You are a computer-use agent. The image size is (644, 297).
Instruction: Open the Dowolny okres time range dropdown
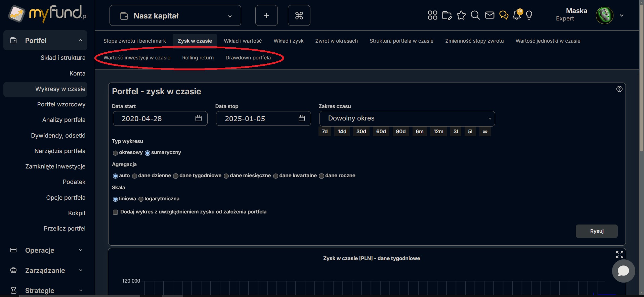pos(407,118)
